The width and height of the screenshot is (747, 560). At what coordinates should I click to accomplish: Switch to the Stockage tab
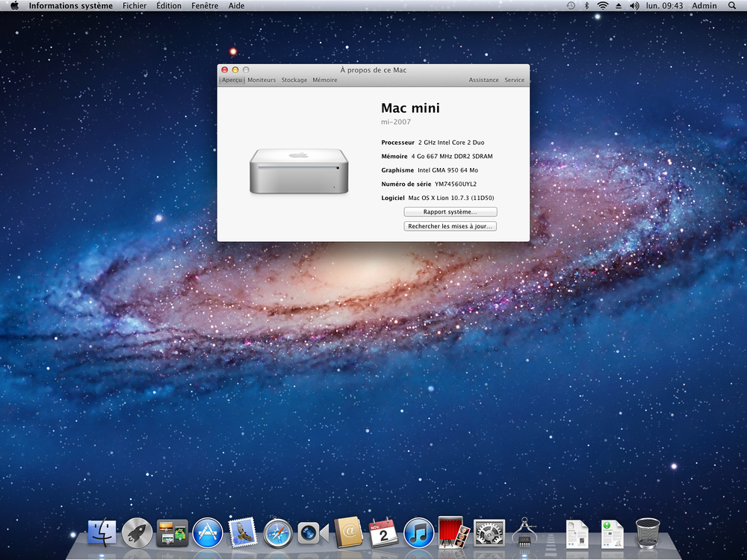tap(294, 80)
